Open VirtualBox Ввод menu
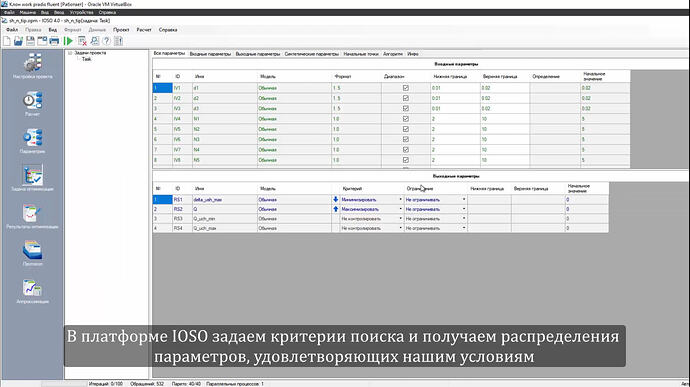The image size is (690, 387). 59,13
